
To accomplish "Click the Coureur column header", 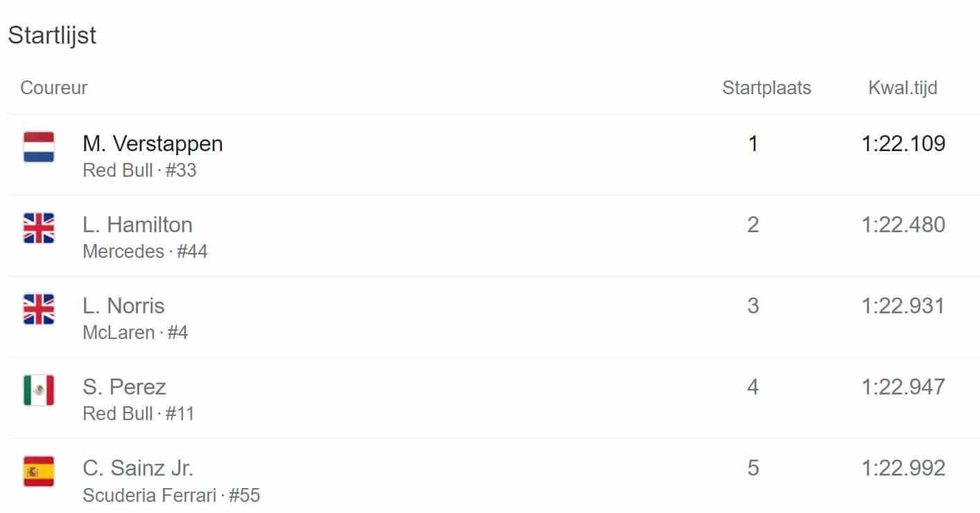I will pyautogui.click(x=54, y=88).
